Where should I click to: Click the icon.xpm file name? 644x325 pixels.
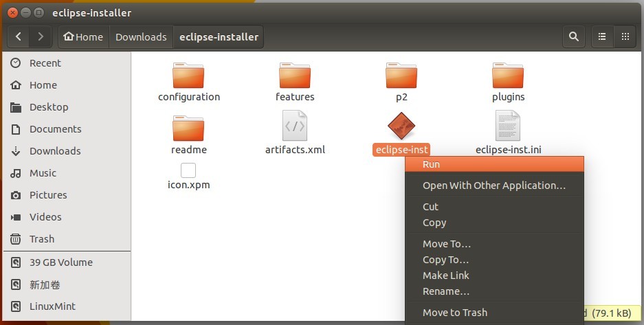(188, 185)
